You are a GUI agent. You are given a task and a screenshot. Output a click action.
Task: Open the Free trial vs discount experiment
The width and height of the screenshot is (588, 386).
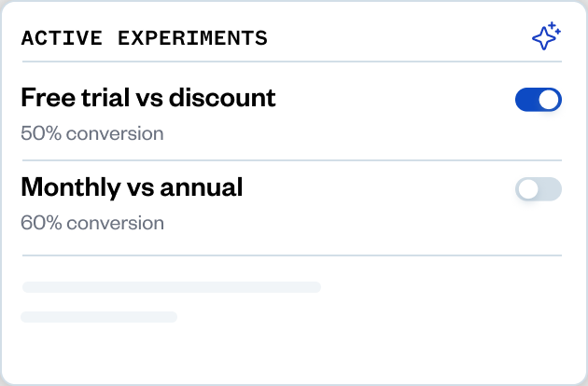[x=147, y=97]
